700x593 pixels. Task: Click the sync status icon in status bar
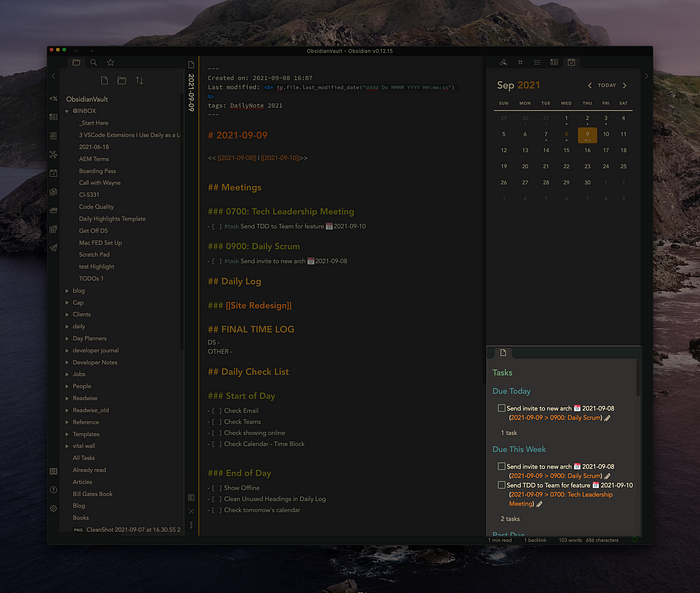pyautogui.click(x=634, y=540)
